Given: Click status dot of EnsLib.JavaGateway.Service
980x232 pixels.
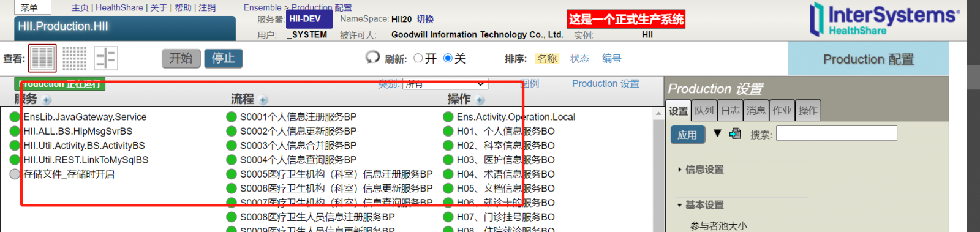Looking at the screenshot, I should point(15,116).
